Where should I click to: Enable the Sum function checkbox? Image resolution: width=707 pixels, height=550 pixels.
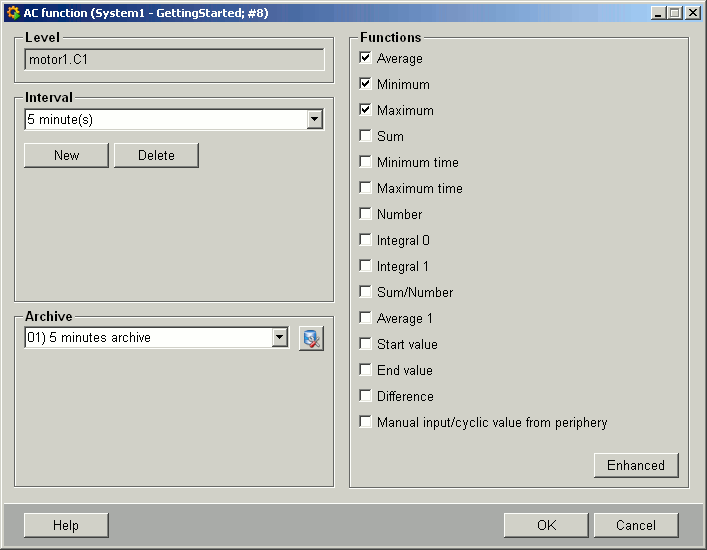coord(366,136)
